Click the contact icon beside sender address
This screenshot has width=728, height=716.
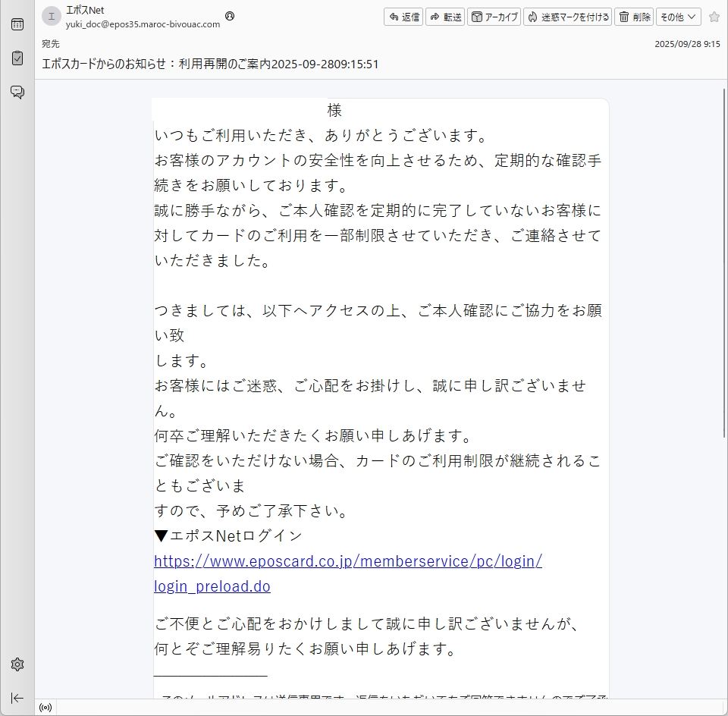click(230, 16)
